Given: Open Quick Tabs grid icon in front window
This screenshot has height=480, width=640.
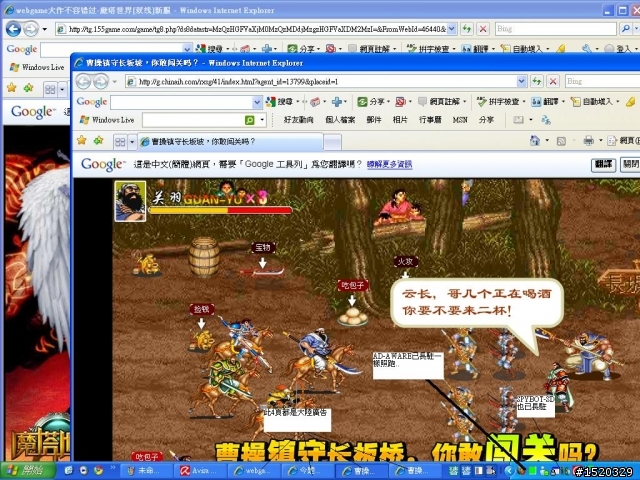Looking at the screenshot, I should pyautogui.click(x=120, y=142).
